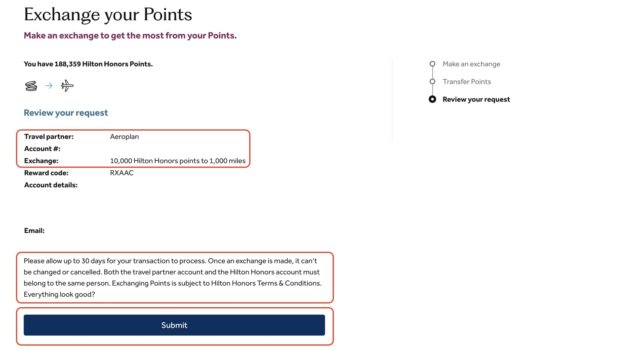Click the 10,000 Hilton Honors points exchange text
Viewport: 644px width, 350px height.
178,161
